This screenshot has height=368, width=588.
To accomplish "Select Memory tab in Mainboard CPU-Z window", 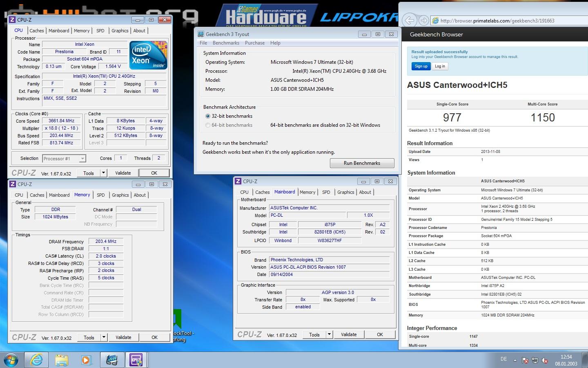I will pos(307,192).
